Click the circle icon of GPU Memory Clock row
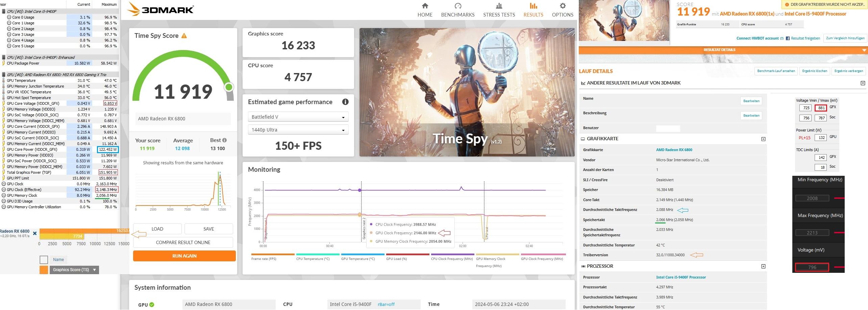This screenshot has height=310, width=868. (x=4, y=195)
